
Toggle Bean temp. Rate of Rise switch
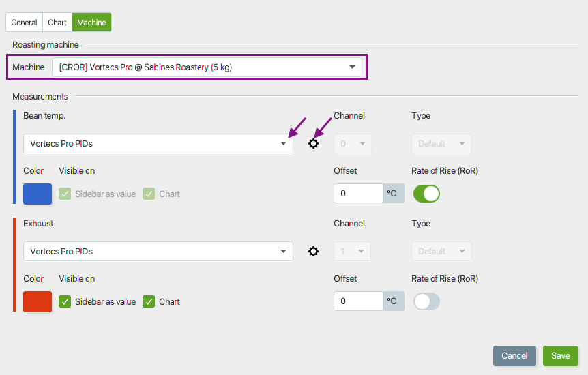[x=426, y=194]
